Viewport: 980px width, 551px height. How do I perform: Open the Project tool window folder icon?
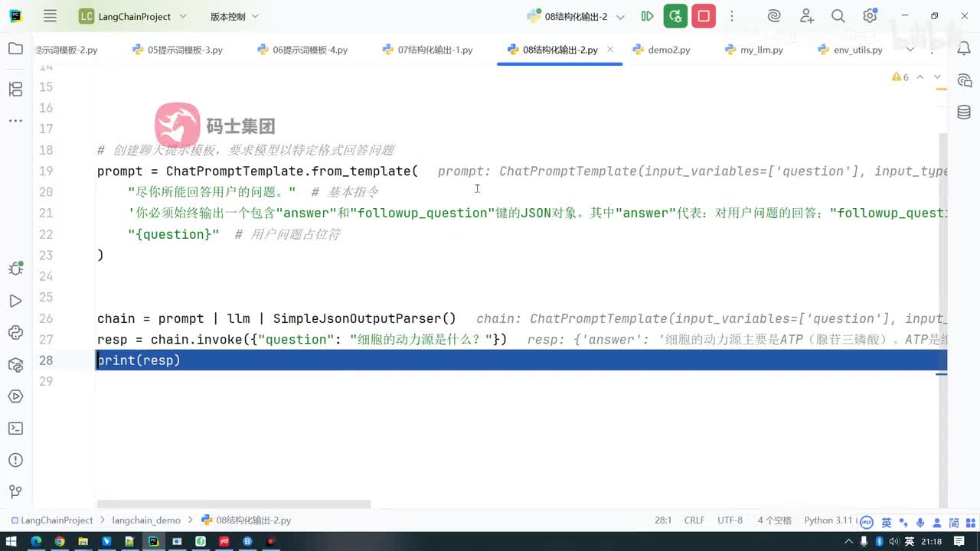(x=15, y=49)
